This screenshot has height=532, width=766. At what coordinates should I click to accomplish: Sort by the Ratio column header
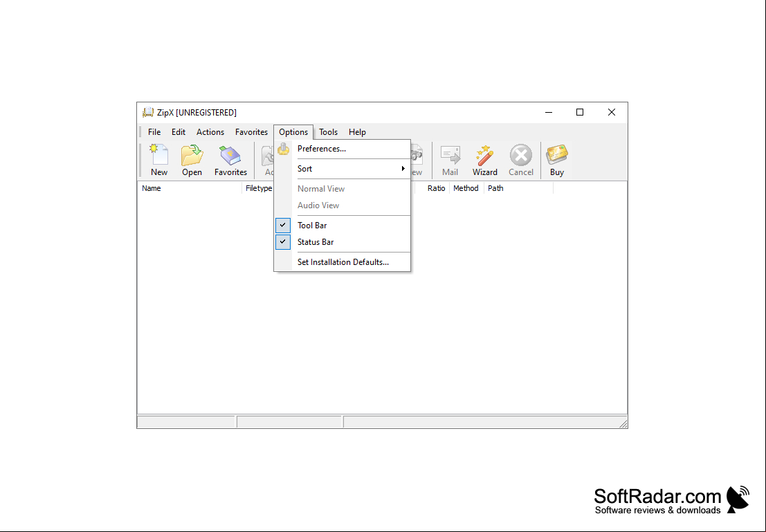point(432,188)
